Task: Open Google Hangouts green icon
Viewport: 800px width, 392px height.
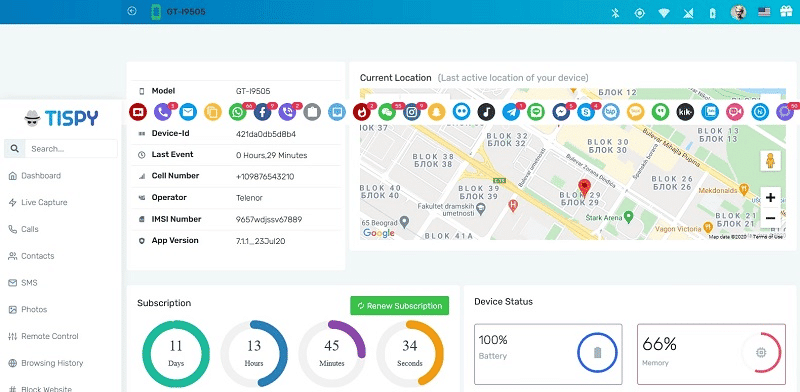Action: 660,112
